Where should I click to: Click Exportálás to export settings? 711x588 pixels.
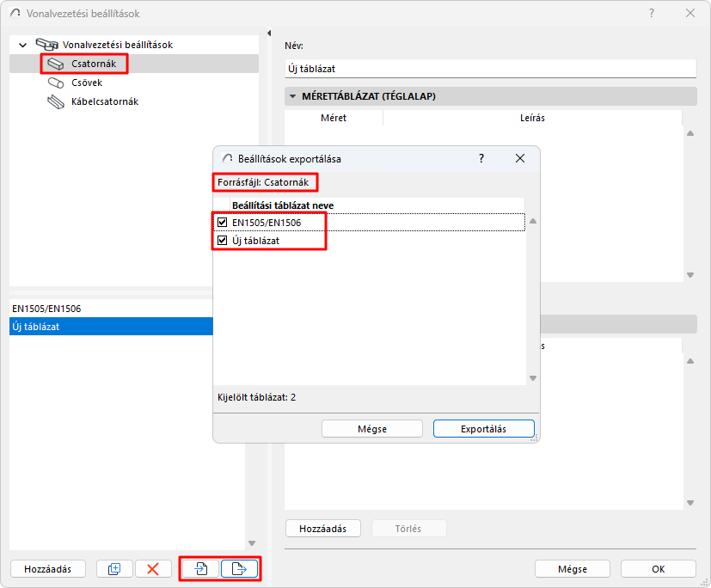pos(483,429)
